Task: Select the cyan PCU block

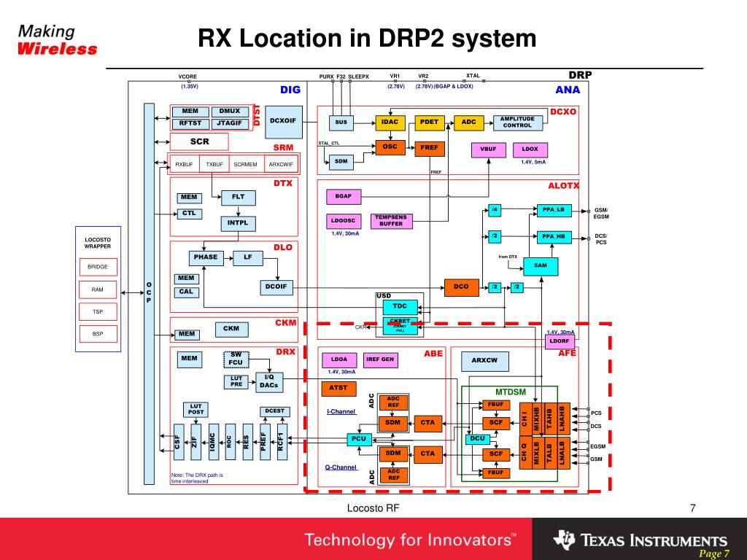Action: pos(359,440)
